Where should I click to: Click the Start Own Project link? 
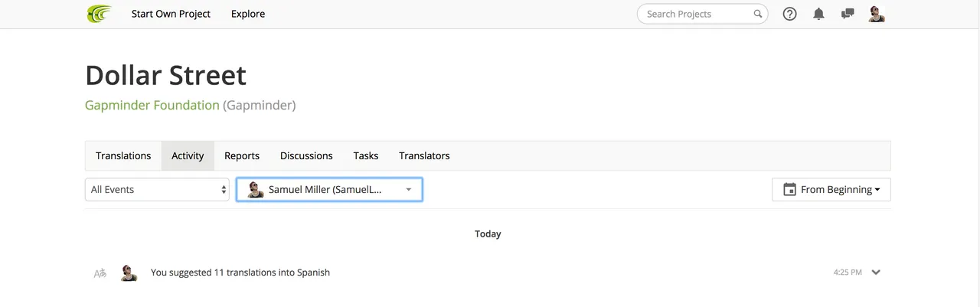171,14
